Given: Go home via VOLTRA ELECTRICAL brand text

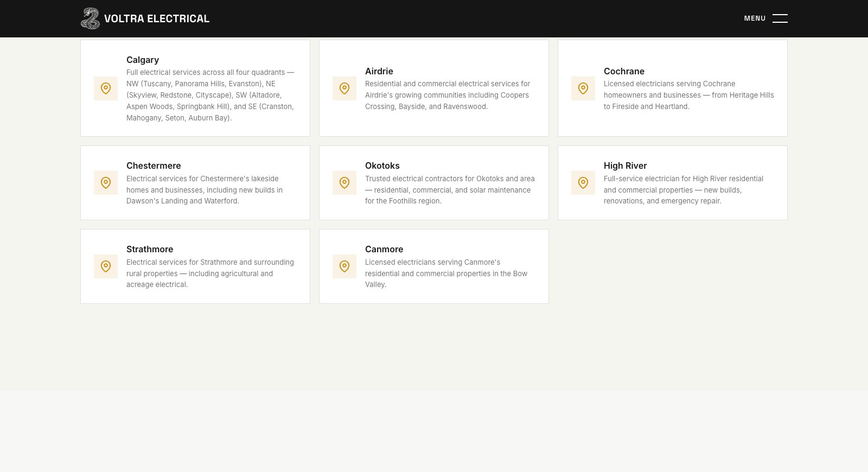Looking at the screenshot, I should coord(157,18).
